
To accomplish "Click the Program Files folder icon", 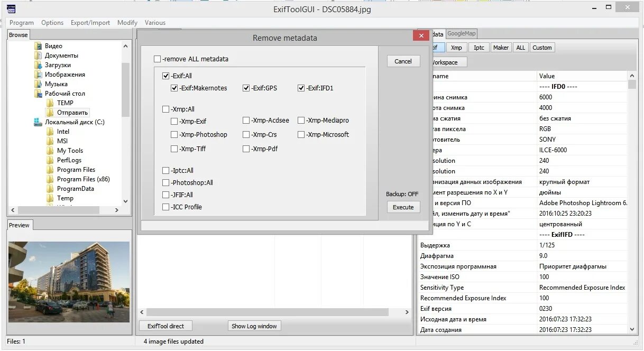I will point(50,170).
